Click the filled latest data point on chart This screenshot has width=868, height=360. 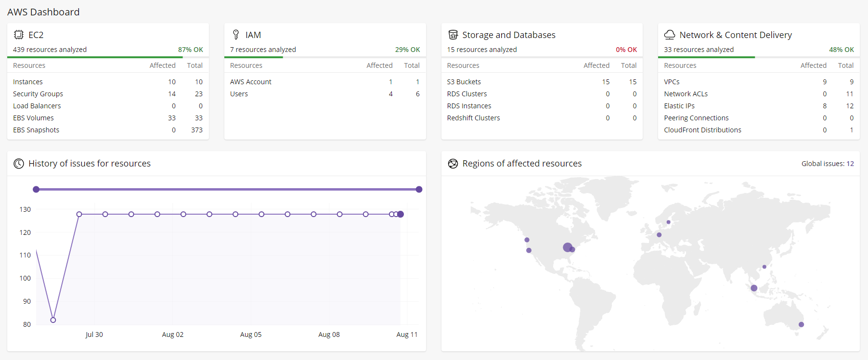[x=401, y=214]
